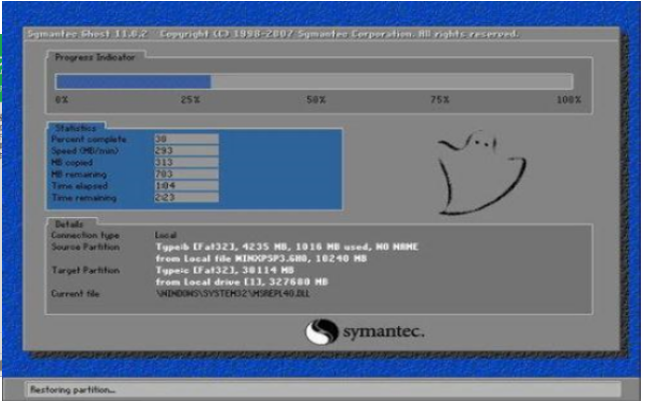Image resolution: width=652 pixels, height=401 pixels.
Task: Select the MB copied value field
Action: (x=185, y=163)
